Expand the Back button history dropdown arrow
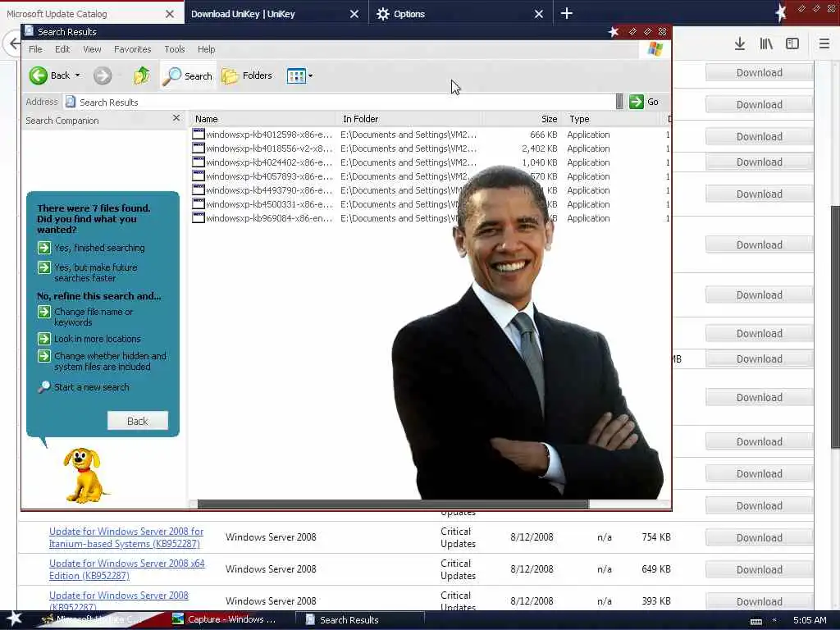This screenshot has height=630, width=840. coord(78,75)
